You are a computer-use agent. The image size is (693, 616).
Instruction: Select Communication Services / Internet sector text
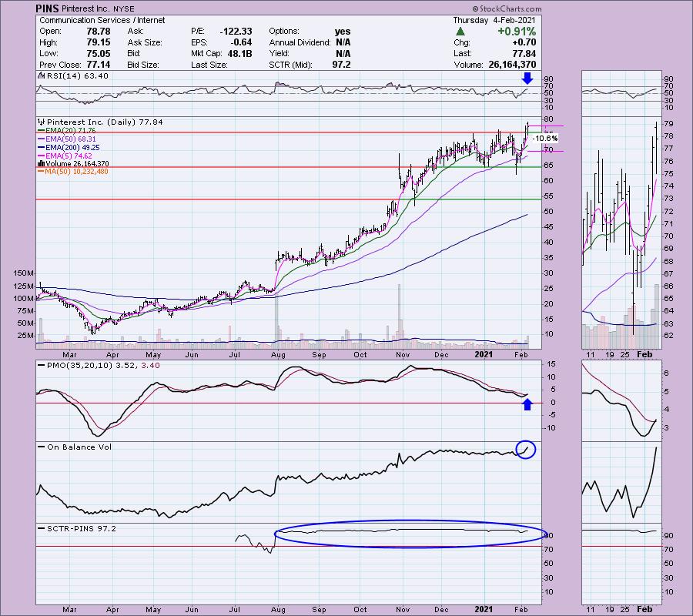pyautogui.click(x=102, y=20)
